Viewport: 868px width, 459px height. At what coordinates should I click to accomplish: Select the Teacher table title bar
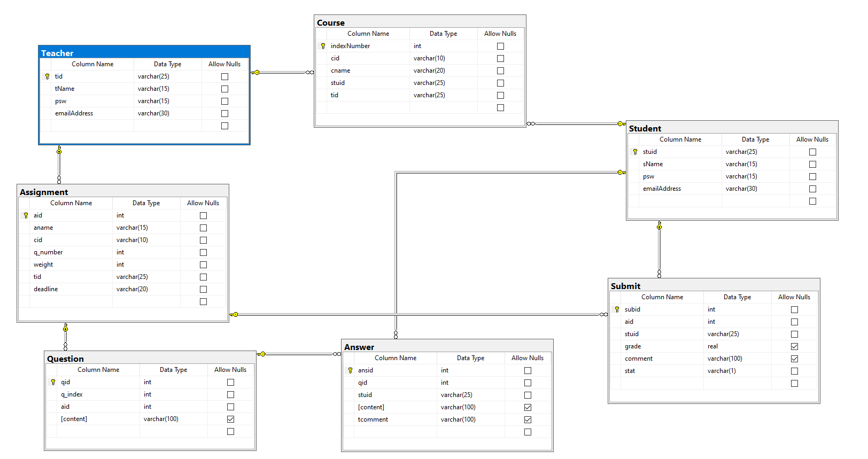click(144, 53)
